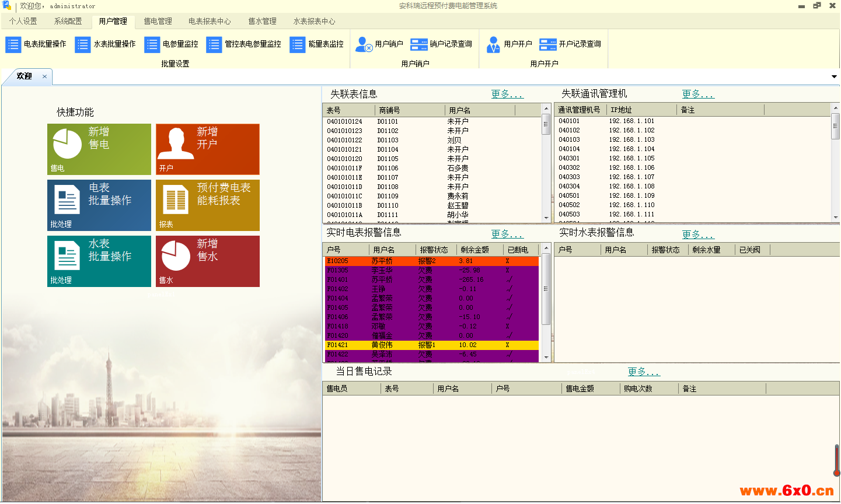
Task: Open 管控表电参量监控 toolbar icon
Action: click(x=214, y=44)
